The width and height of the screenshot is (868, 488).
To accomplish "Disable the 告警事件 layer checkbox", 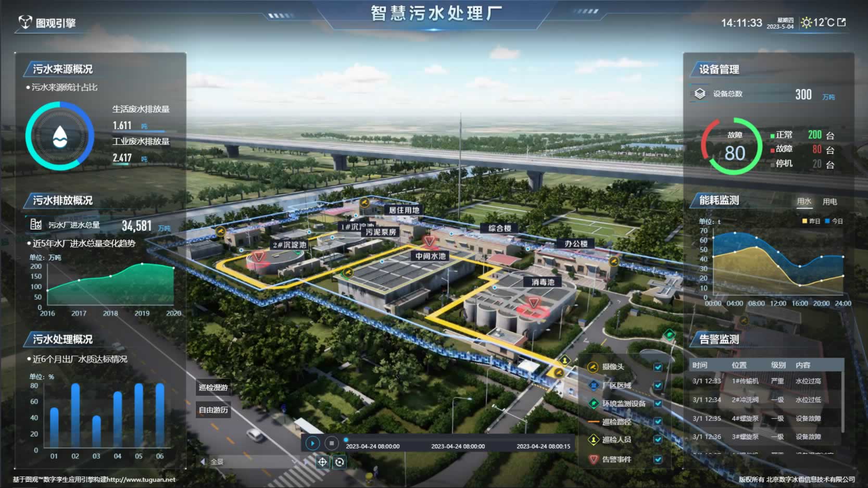I will (x=658, y=459).
